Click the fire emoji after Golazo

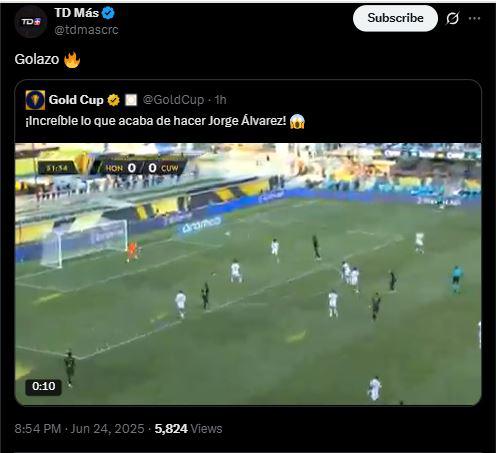[x=72, y=60]
